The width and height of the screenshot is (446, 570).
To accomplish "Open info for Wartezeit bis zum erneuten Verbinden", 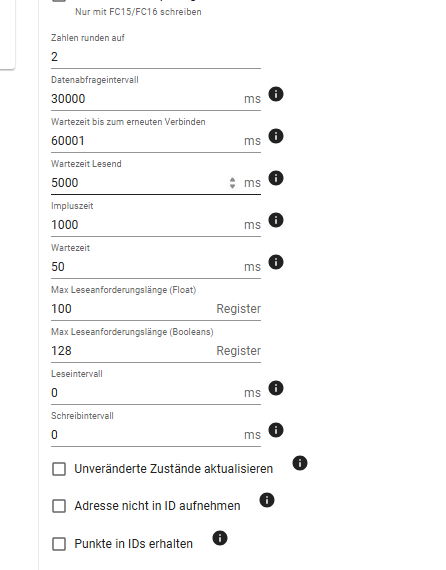I will 276,136.
